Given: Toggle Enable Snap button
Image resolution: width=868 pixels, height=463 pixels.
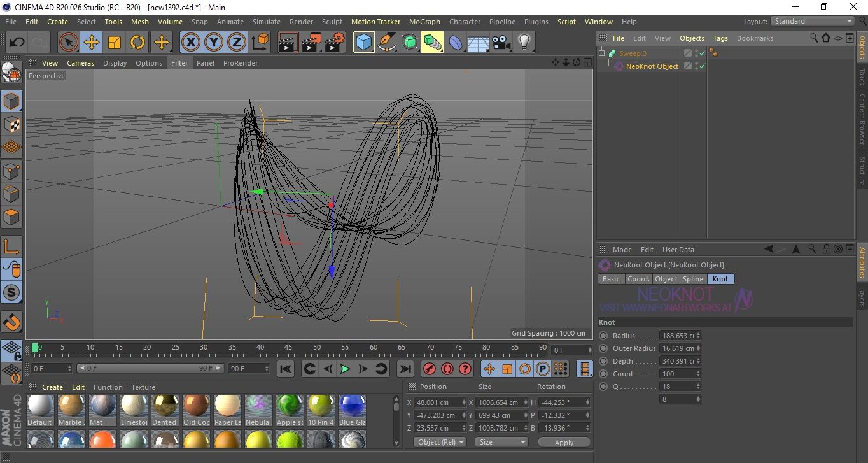Looking at the screenshot, I should [11, 293].
